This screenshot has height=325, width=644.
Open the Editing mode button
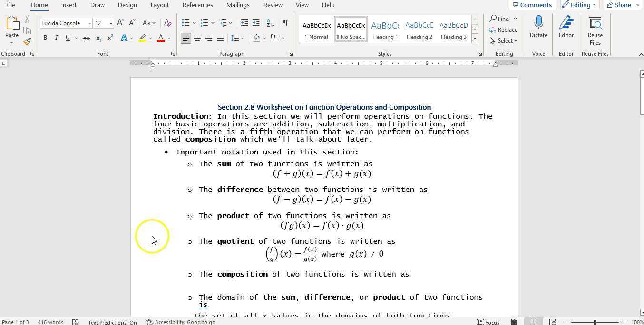[x=579, y=5]
